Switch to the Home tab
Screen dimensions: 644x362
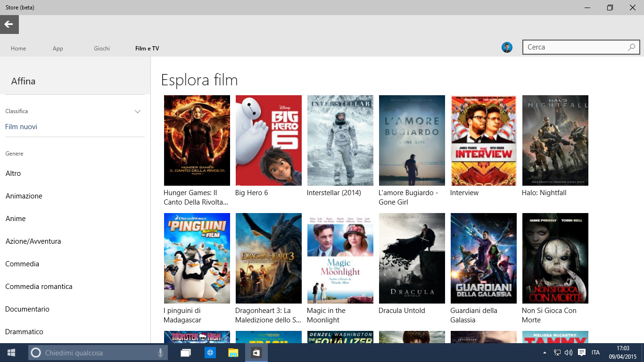[x=18, y=49]
